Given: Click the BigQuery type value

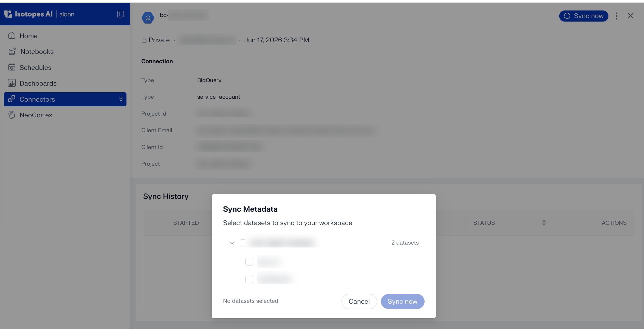Looking at the screenshot, I should tap(209, 80).
